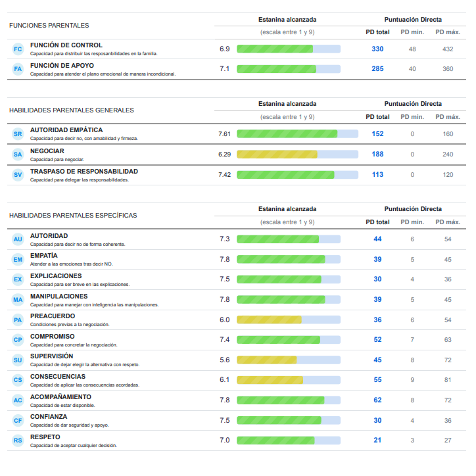Click PD total value 330
476x476 pixels.
(x=377, y=49)
